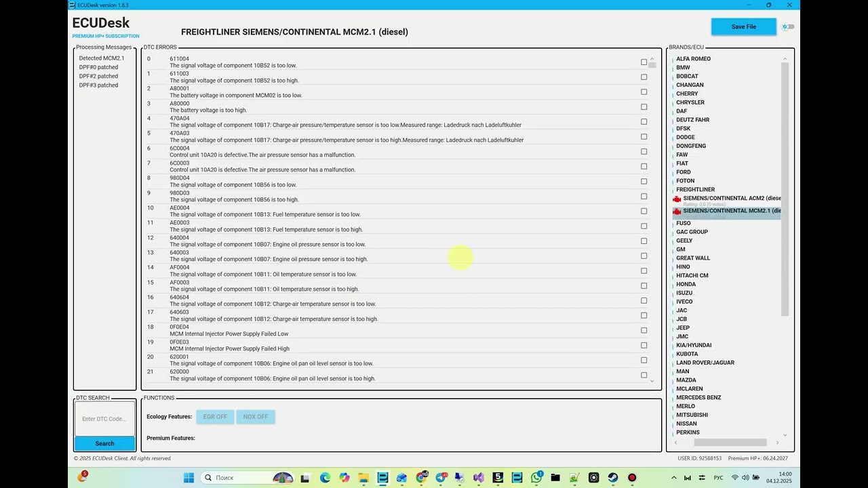Tick checkbox for DTC 6C0004 row
This screenshot has width=868, height=488.
(x=644, y=152)
